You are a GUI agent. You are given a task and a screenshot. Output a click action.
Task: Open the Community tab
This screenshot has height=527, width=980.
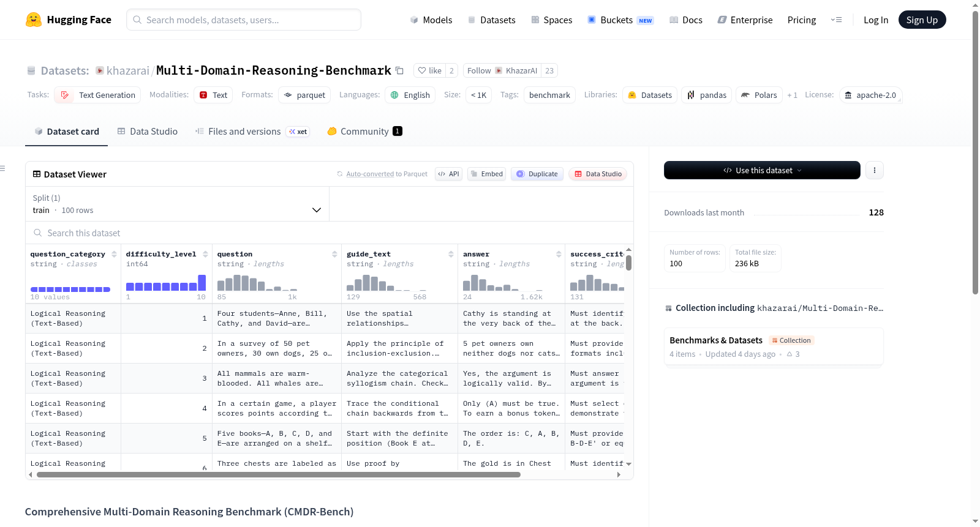click(x=364, y=131)
